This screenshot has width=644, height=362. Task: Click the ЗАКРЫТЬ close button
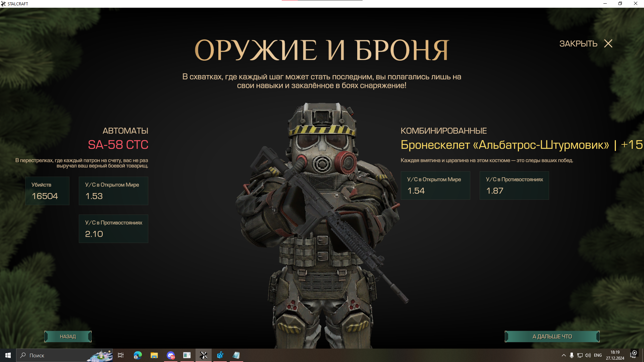[x=586, y=44]
